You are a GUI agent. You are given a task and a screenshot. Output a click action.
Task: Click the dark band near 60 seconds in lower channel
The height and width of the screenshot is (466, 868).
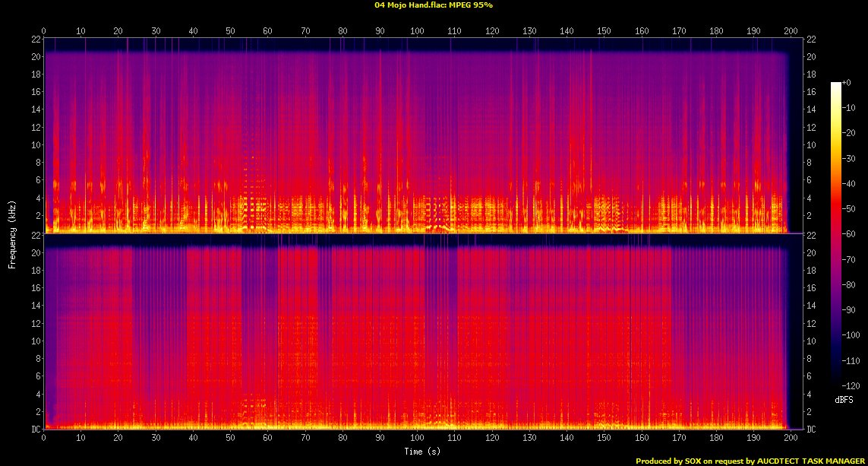point(258,334)
